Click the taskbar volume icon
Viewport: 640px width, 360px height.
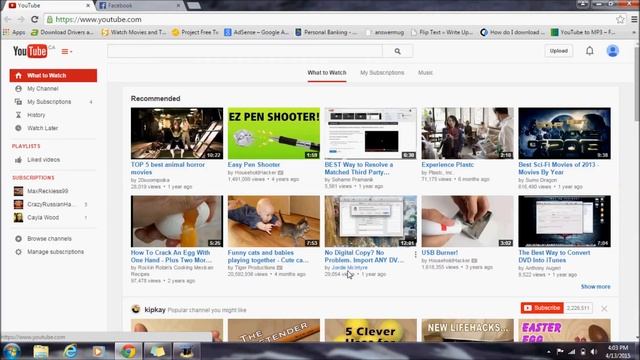[594, 351]
